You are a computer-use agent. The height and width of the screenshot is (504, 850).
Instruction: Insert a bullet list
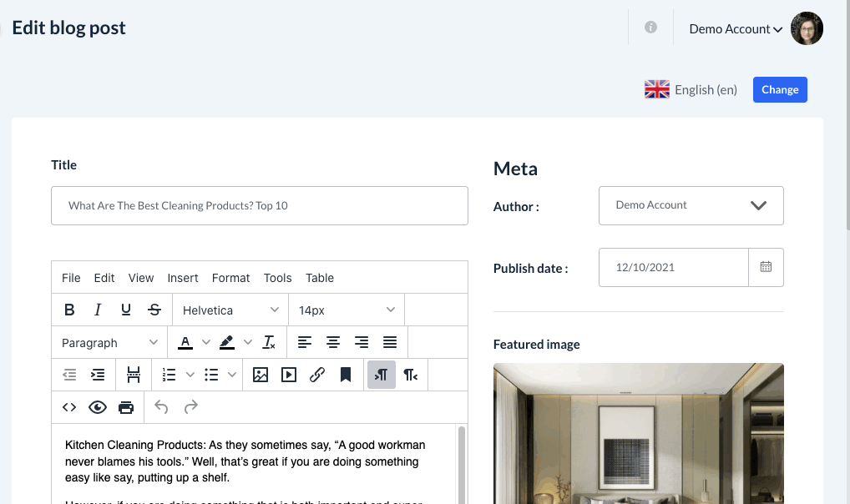[x=211, y=375]
